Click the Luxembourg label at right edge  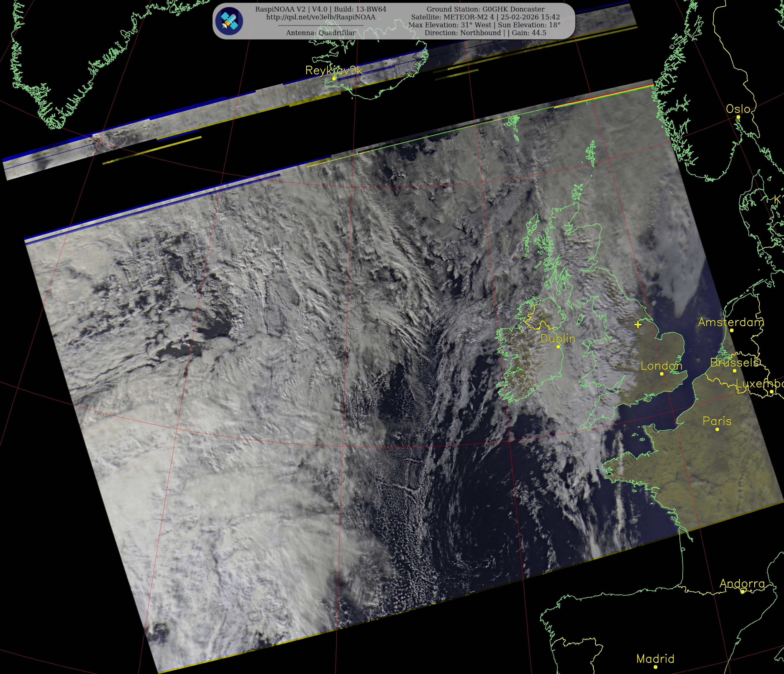point(760,384)
